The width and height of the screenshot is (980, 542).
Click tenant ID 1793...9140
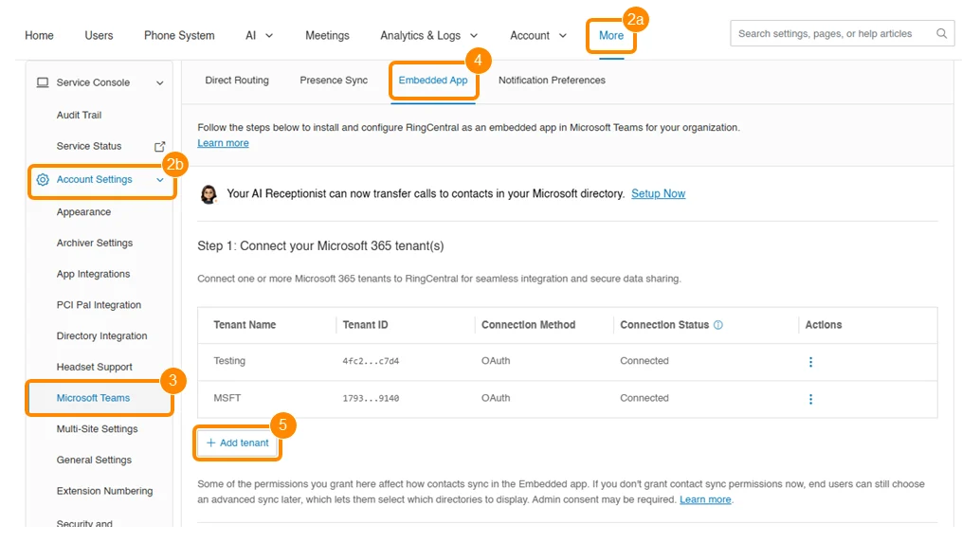pos(371,398)
